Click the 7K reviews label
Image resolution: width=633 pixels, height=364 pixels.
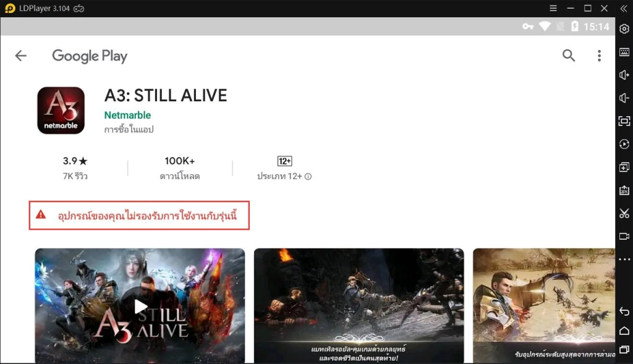tap(75, 176)
